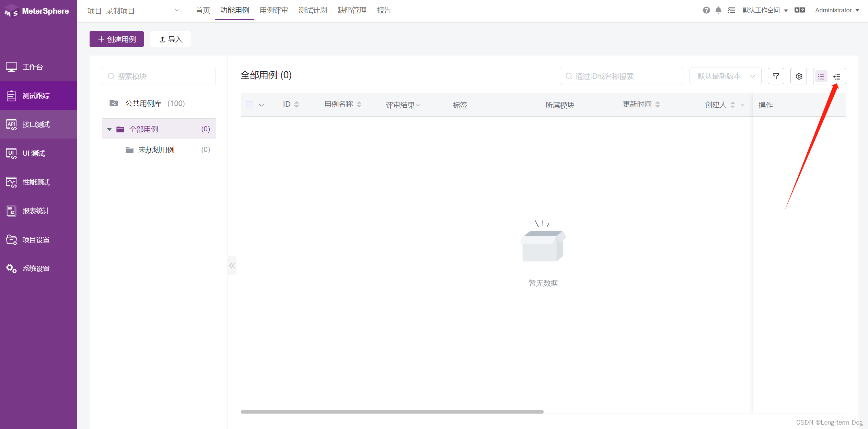Screen dimensions: 868x429
Task: Collapse the 全部用例 tree node
Action: click(109, 129)
